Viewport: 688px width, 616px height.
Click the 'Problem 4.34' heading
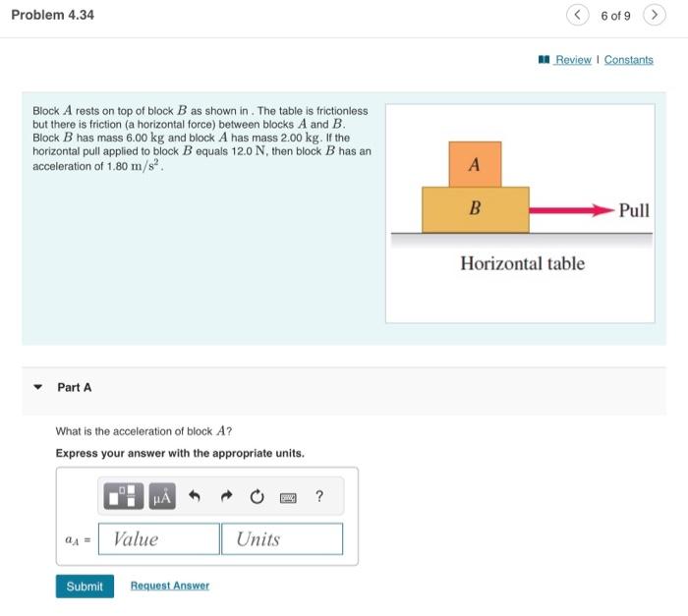point(53,15)
